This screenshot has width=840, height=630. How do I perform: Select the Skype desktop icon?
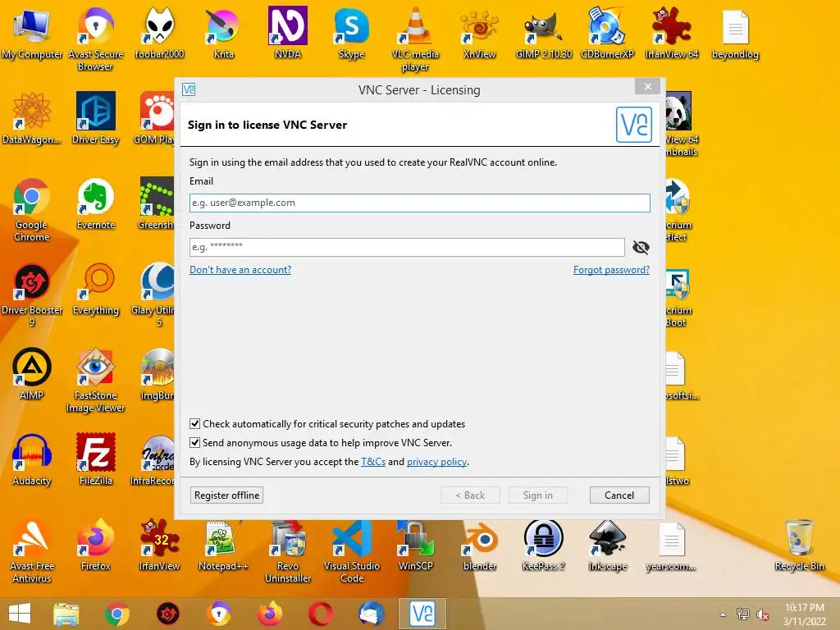351,33
